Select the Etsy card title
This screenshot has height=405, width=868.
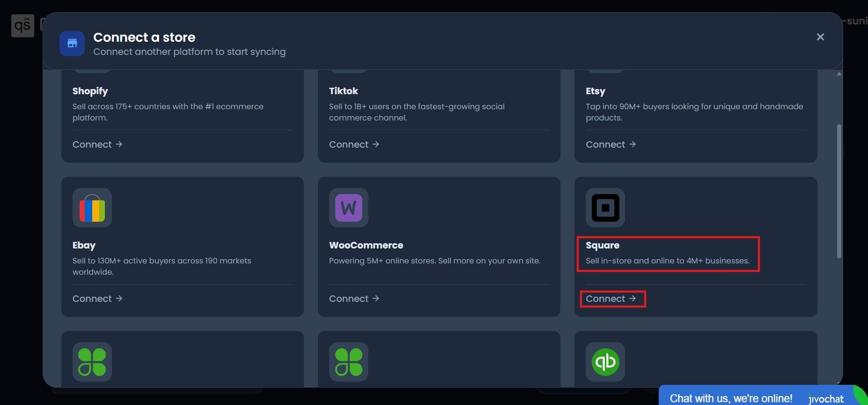(596, 91)
